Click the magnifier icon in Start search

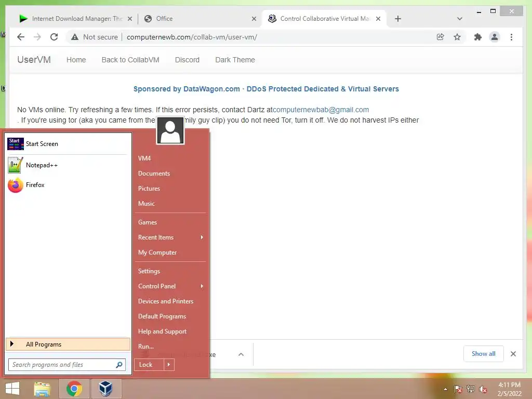[x=119, y=365]
